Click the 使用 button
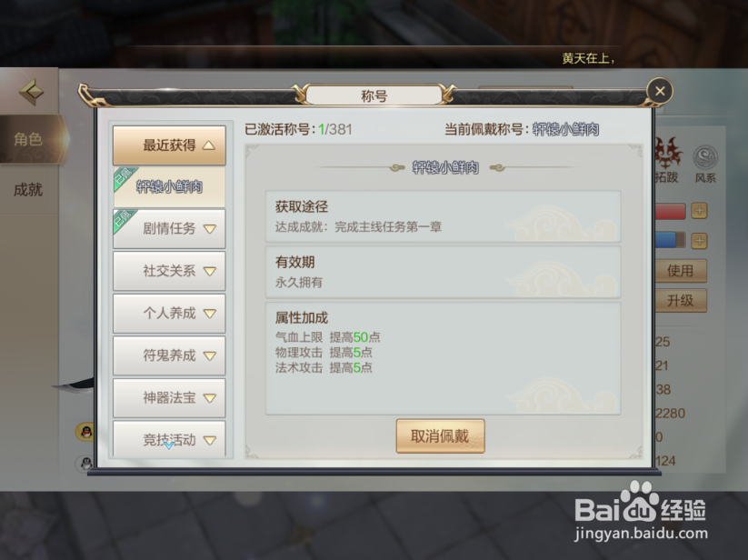 tap(680, 271)
